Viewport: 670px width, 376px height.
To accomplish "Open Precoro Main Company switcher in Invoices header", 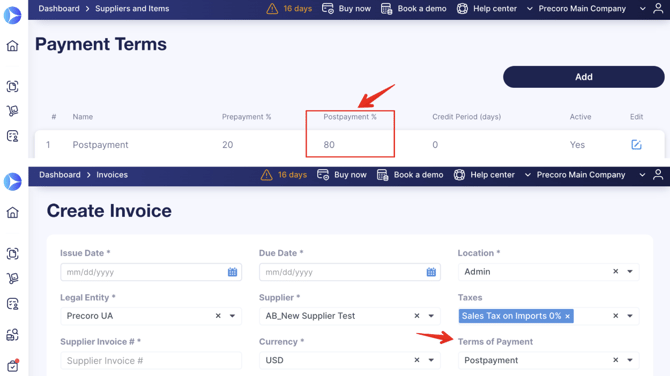I will [581, 175].
